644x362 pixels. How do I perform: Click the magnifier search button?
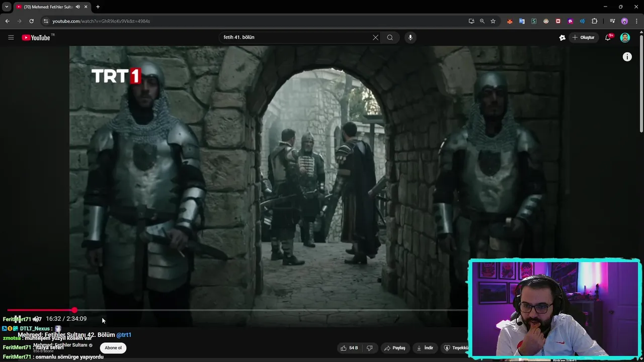coord(390,37)
